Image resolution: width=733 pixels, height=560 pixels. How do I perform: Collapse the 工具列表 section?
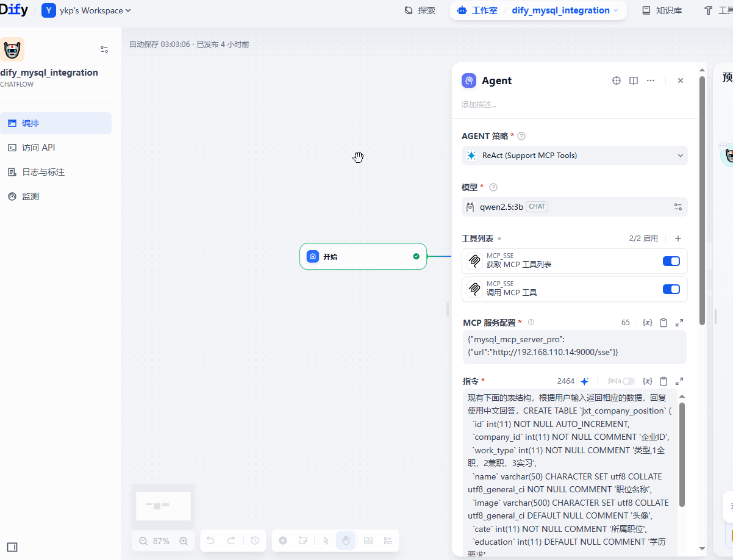click(499, 239)
